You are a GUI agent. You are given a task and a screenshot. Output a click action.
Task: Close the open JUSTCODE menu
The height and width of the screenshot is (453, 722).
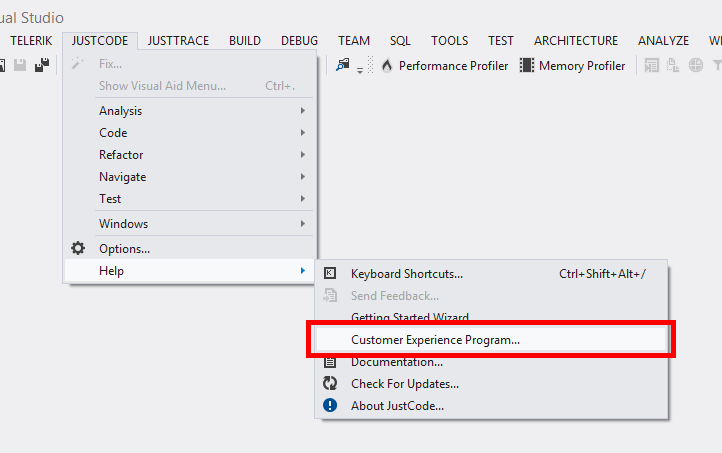click(99, 41)
